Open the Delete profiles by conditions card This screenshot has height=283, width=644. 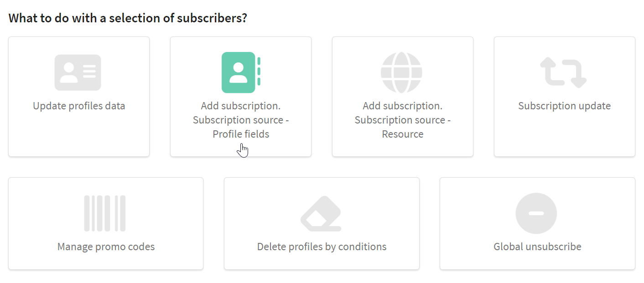tap(322, 223)
